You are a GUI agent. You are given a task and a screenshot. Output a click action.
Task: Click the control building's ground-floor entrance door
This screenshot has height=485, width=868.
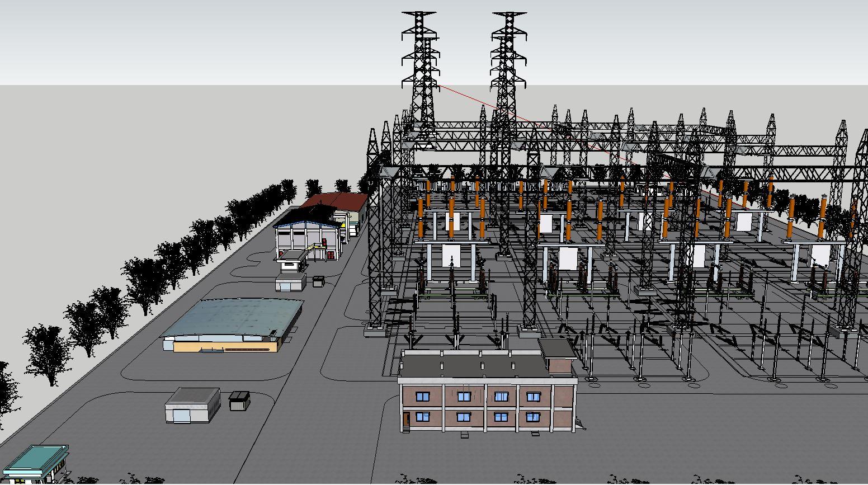tap(406, 418)
